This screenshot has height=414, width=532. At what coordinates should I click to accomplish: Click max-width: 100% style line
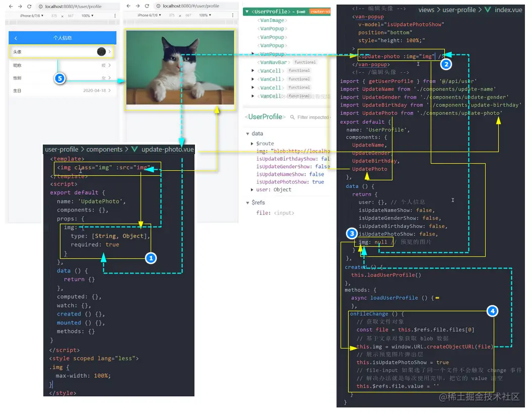(83, 376)
